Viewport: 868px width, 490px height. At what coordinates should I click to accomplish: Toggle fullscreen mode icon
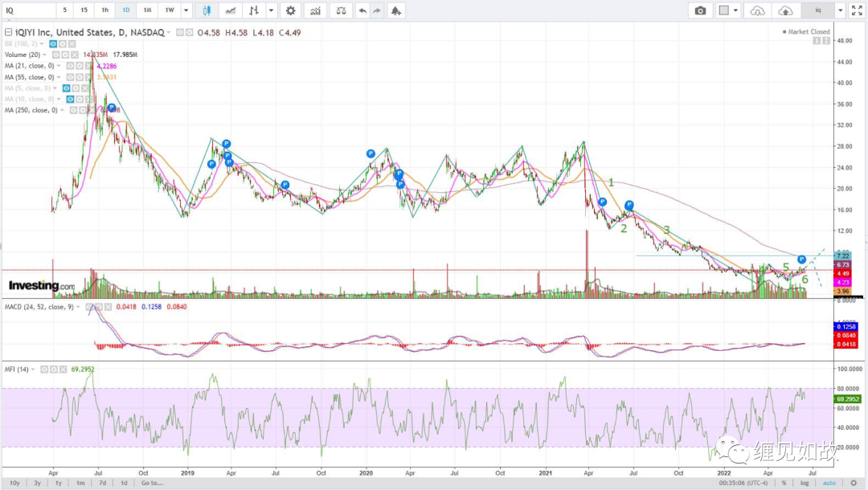click(x=857, y=10)
